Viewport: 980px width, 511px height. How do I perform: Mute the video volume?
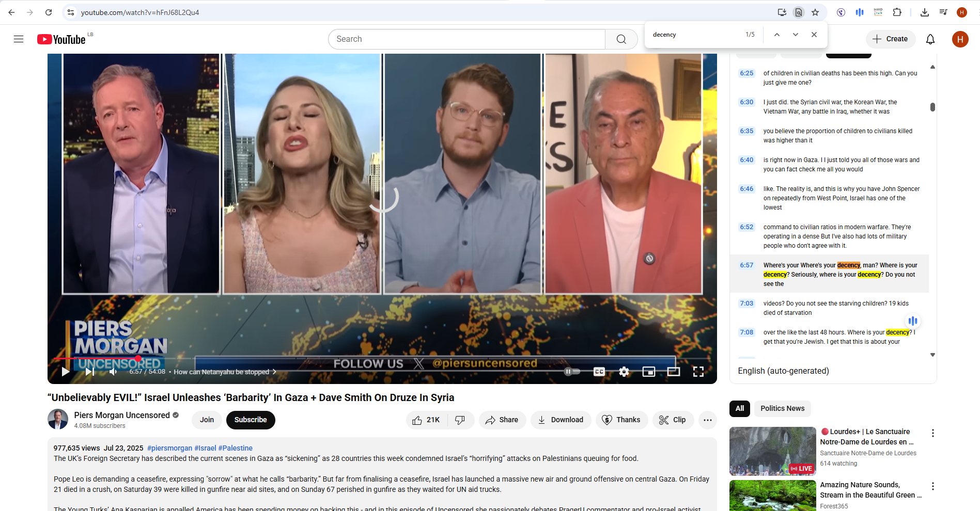pyautogui.click(x=113, y=372)
